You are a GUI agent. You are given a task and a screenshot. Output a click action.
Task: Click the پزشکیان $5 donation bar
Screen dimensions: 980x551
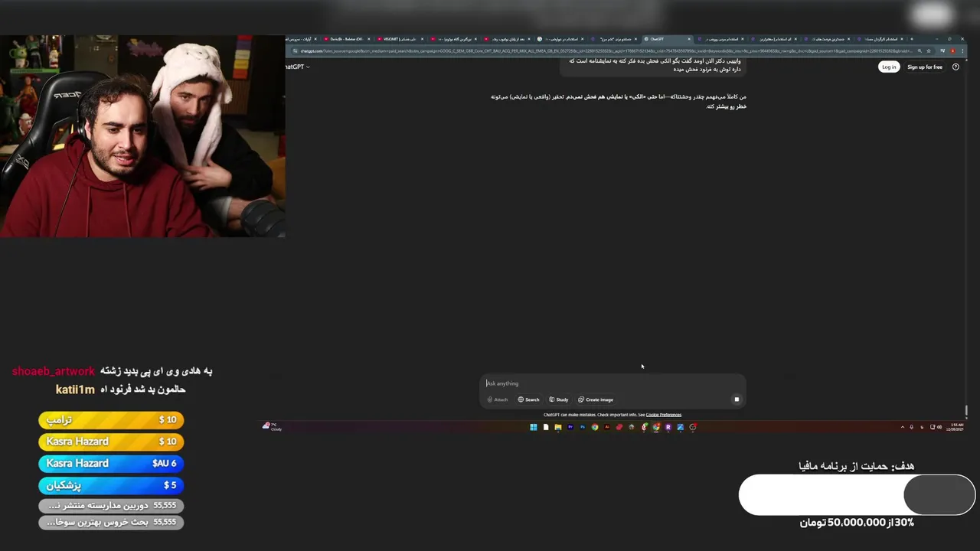[111, 485]
